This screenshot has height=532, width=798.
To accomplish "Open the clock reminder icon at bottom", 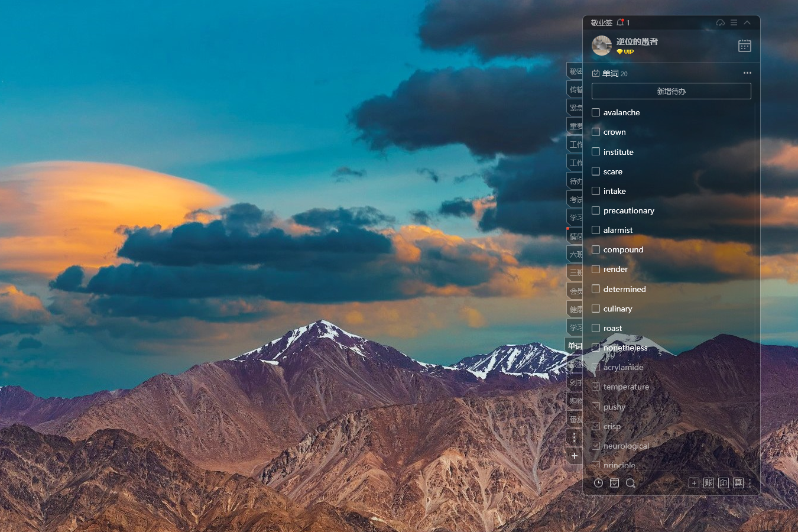I will [x=598, y=483].
